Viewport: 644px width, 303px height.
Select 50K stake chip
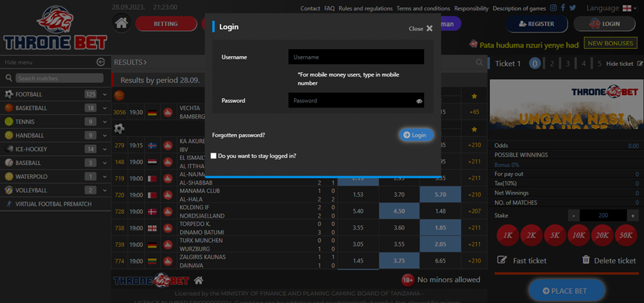(x=626, y=236)
